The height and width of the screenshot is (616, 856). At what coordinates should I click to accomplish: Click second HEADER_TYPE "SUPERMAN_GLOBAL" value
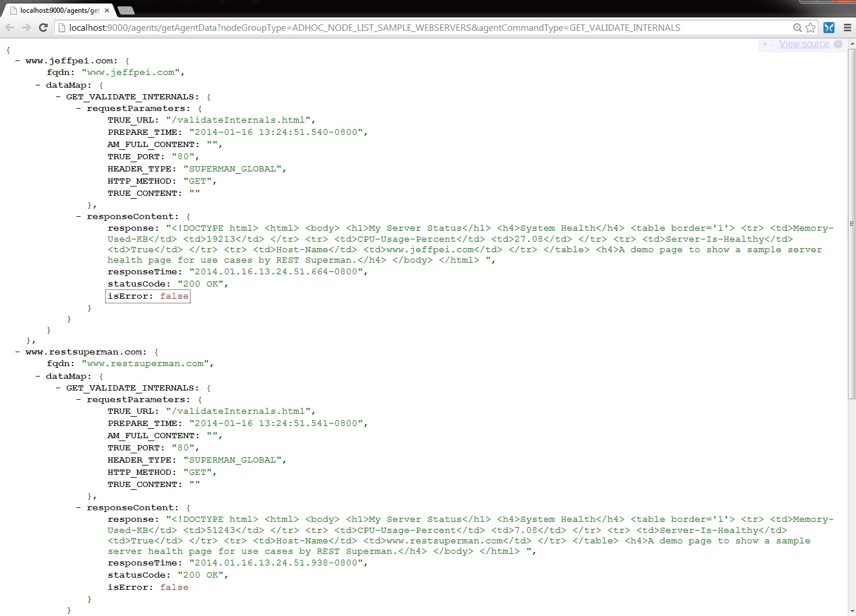pyautogui.click(x=232, y=460)
